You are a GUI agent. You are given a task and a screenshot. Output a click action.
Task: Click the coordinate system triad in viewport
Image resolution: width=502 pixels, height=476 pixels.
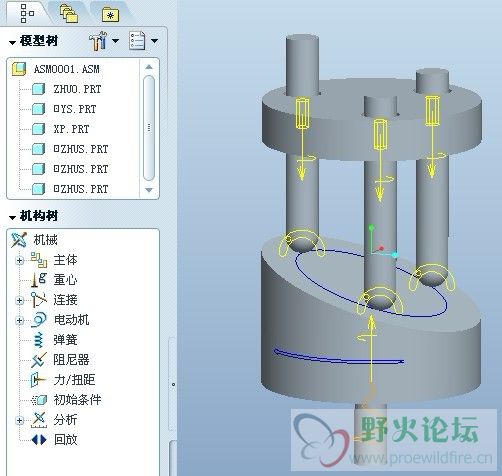(382, 242)
